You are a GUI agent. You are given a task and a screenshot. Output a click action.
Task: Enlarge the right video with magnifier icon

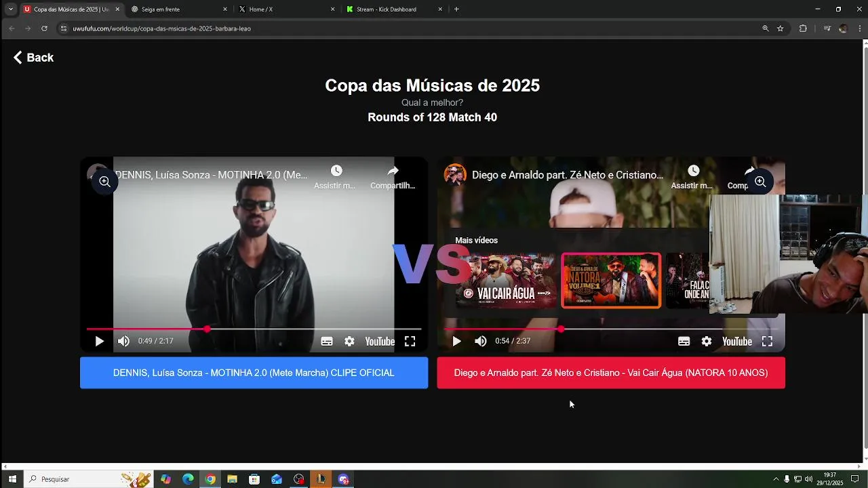[760, 182]
